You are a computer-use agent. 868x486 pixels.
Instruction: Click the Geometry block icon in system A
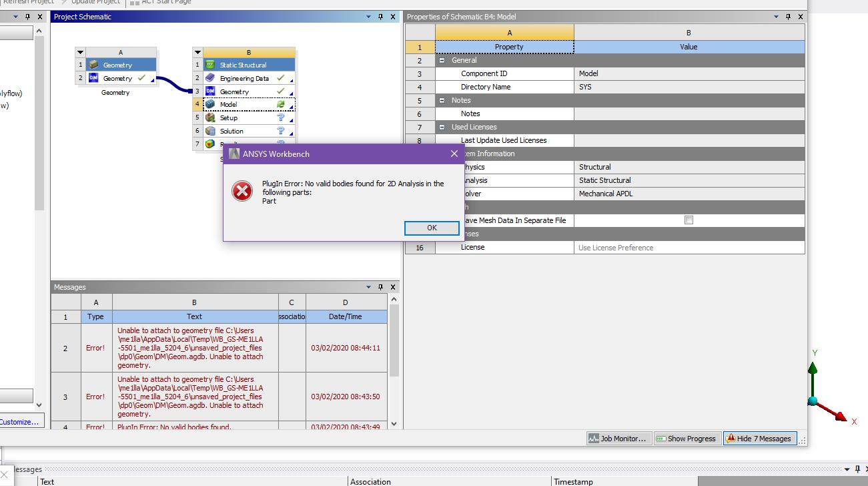(93, 65)
